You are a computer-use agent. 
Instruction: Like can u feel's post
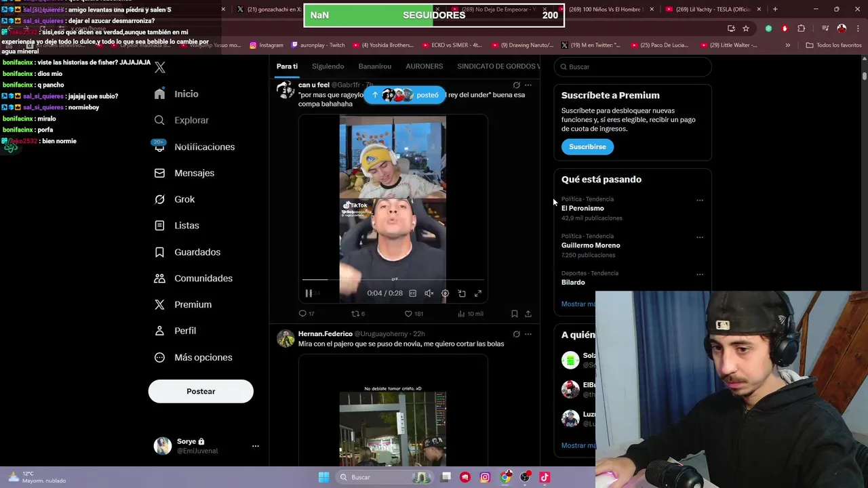414,314
